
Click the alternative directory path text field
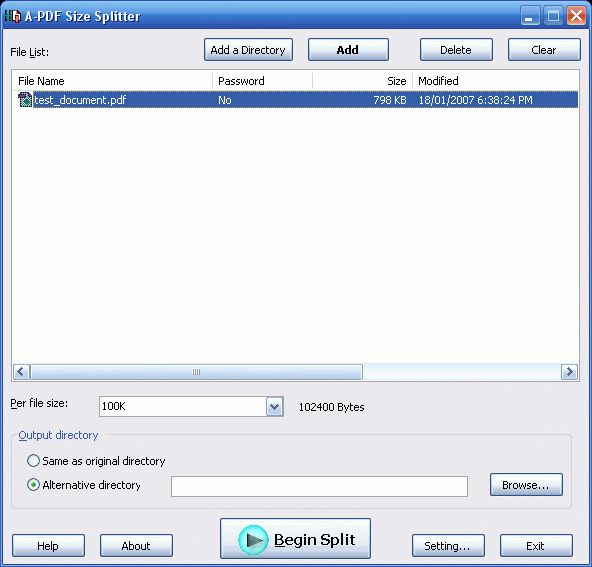click(319, 486)
